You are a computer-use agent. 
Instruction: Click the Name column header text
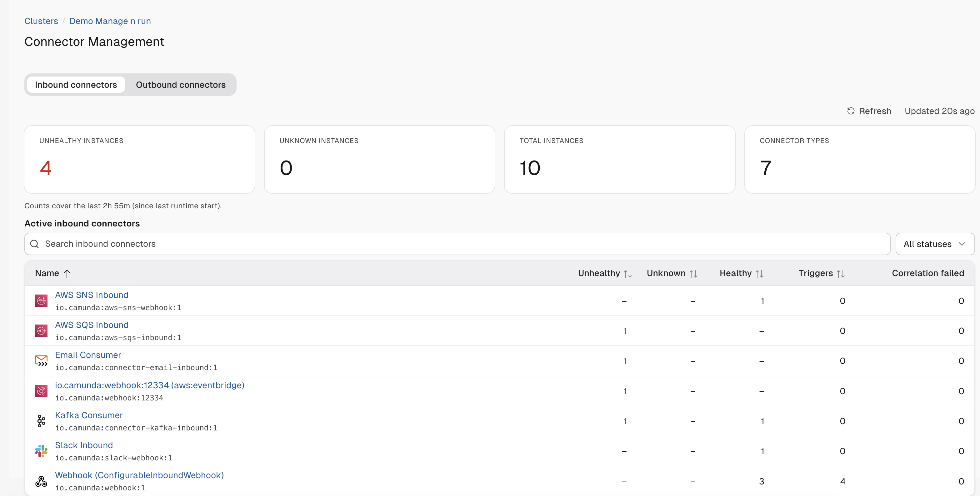[x=47, y=273]
